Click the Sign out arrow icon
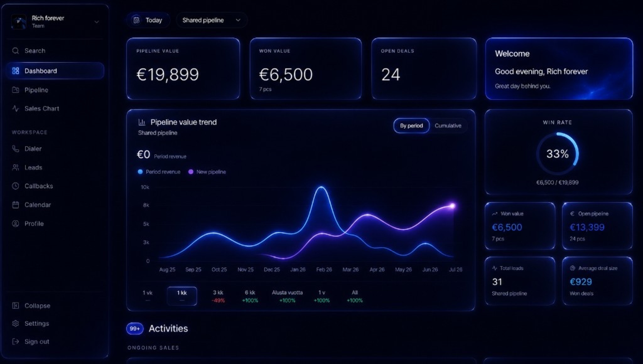Image resolution: width=643 pixels, height=364 pixels. [x=15, y=341]
